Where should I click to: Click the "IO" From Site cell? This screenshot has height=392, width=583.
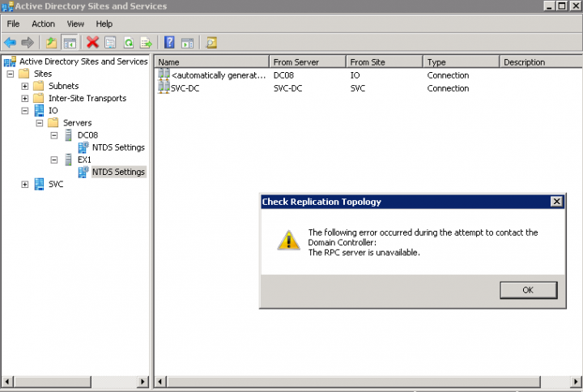click(355, 75)
